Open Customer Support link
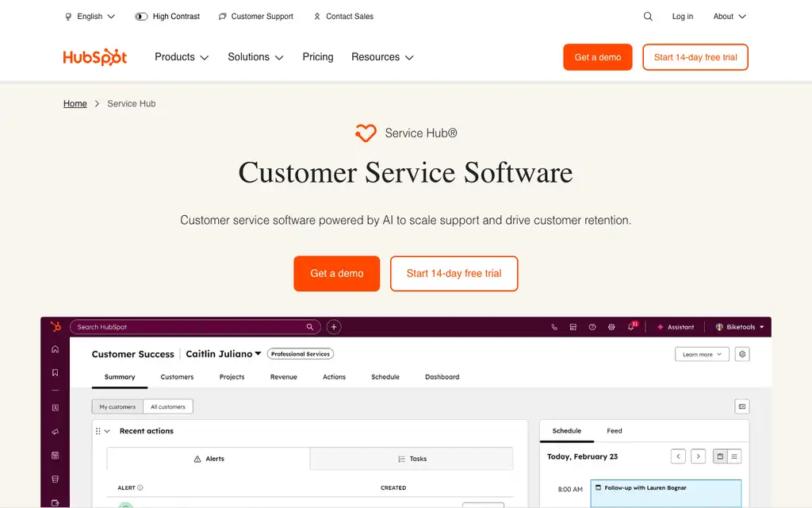 (x=256, y=17)
